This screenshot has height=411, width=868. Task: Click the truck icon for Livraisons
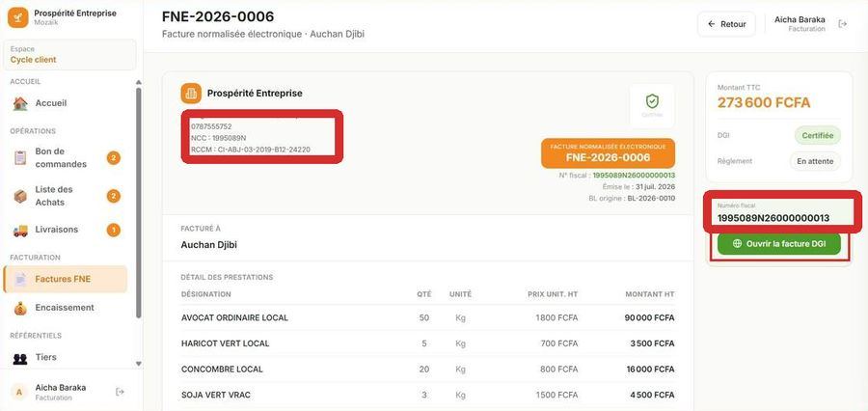point(20,230)
